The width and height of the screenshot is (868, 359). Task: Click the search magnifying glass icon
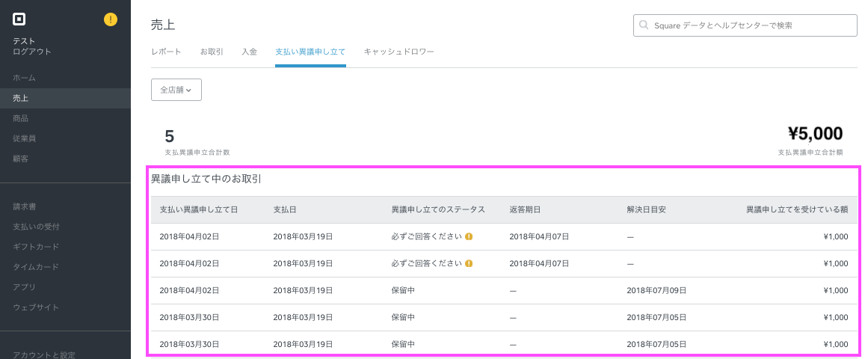point(644,25)
